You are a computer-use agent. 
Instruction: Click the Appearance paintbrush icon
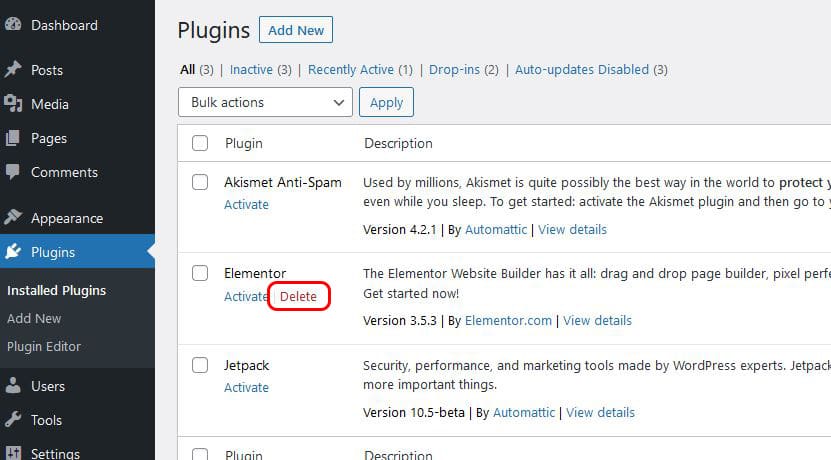pos(14,218)
